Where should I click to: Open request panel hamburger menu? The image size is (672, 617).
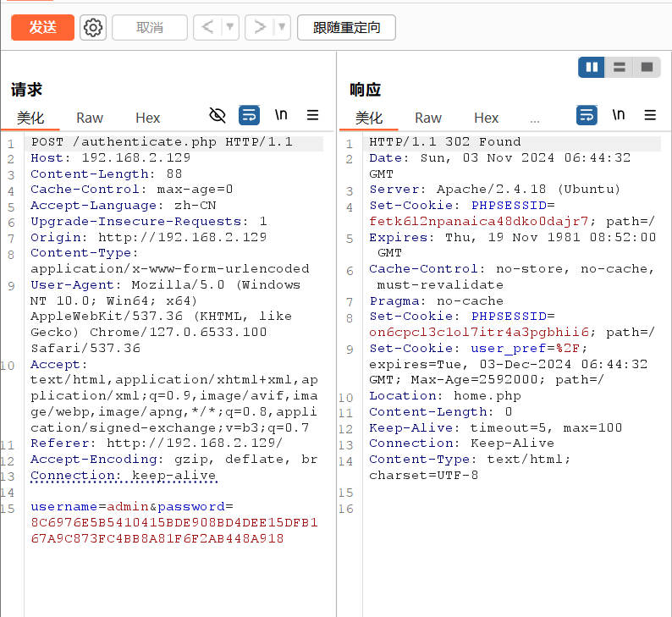pos(312,115)
